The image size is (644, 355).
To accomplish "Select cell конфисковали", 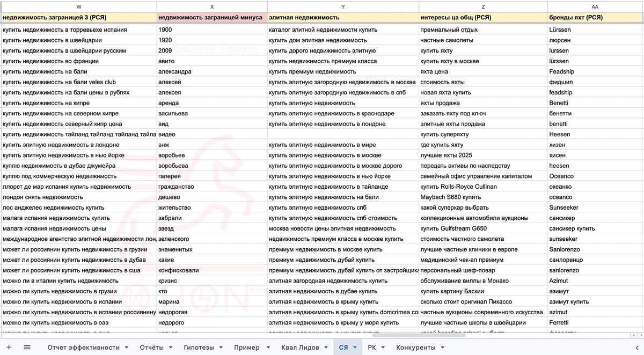I will coord(212,270).
